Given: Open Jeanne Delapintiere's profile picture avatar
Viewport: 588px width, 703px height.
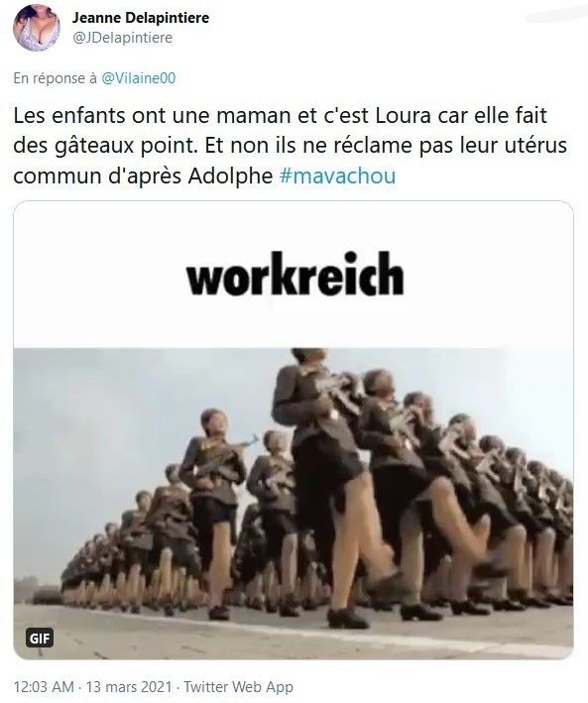Looking at the screenshot, I should click(37, 28).
